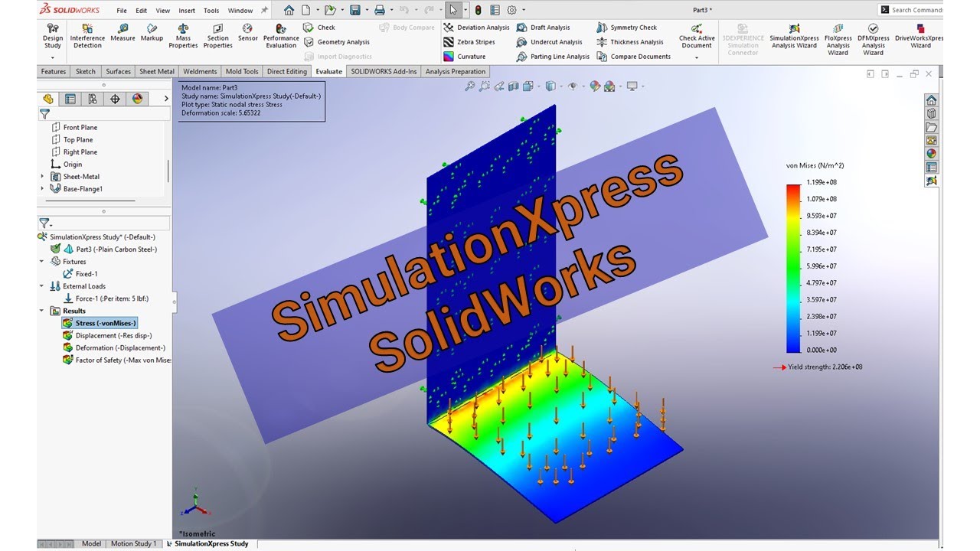Click the Sensor tool
The image size is (980, 551).
[247, 32]
